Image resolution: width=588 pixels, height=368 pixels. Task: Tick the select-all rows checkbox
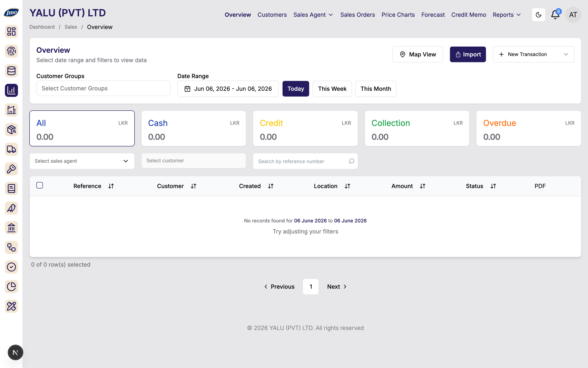[40, 185]
